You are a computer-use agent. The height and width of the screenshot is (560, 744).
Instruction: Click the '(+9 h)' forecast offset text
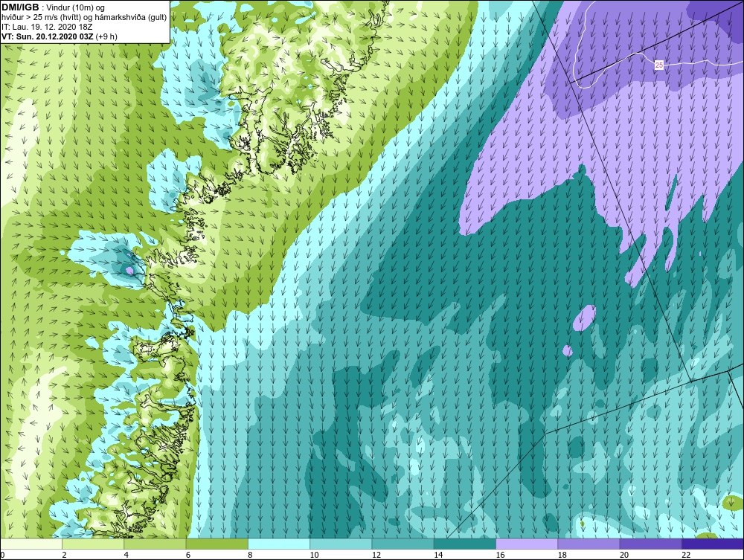(x=106, y=36)
